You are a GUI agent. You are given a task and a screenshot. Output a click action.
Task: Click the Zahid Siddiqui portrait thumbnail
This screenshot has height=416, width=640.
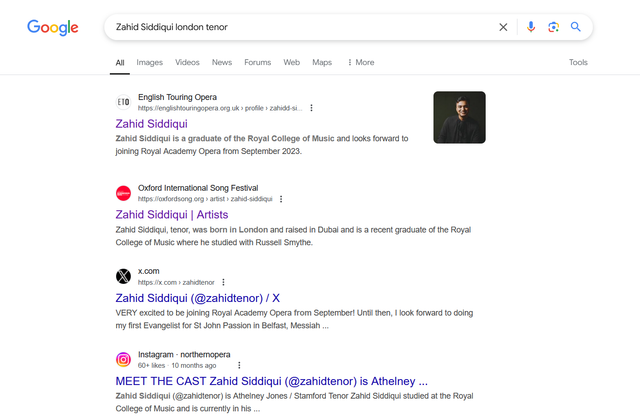[x=459, y=117]
